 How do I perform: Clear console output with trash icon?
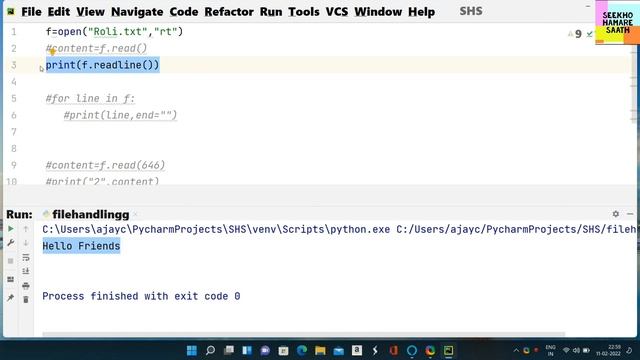click(x=26, y=300)
